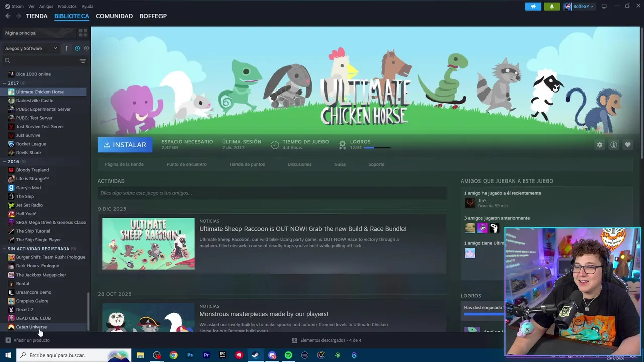Open Ultimate Sheep Raccoon news thumbnail
The height and width of the screenshot is (362, 644).
click(x=148, y=244)
